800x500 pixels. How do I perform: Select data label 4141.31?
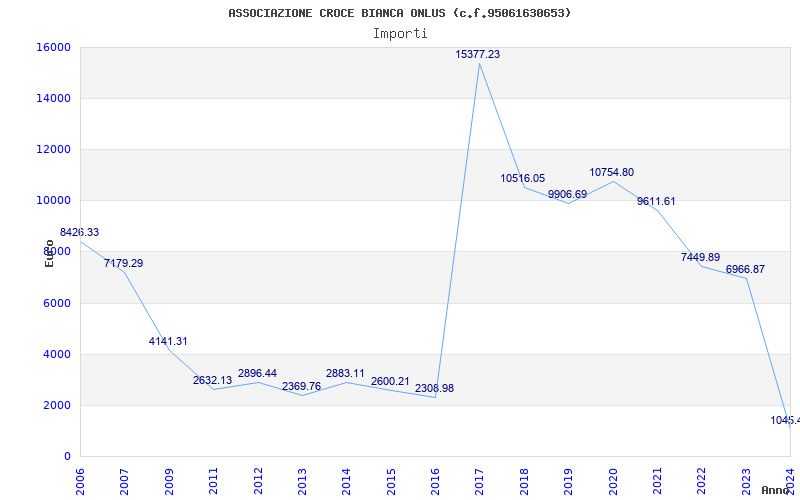pos(168,341)
